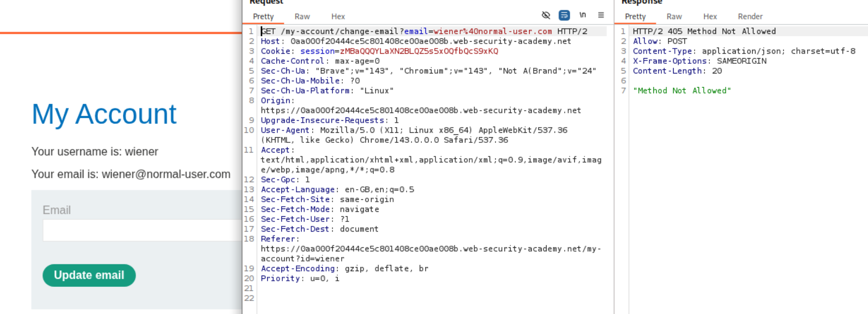This screenshot has height=314, width=868.
Task: Toggle the line wrap icon in Request
Action: (564, 15)
